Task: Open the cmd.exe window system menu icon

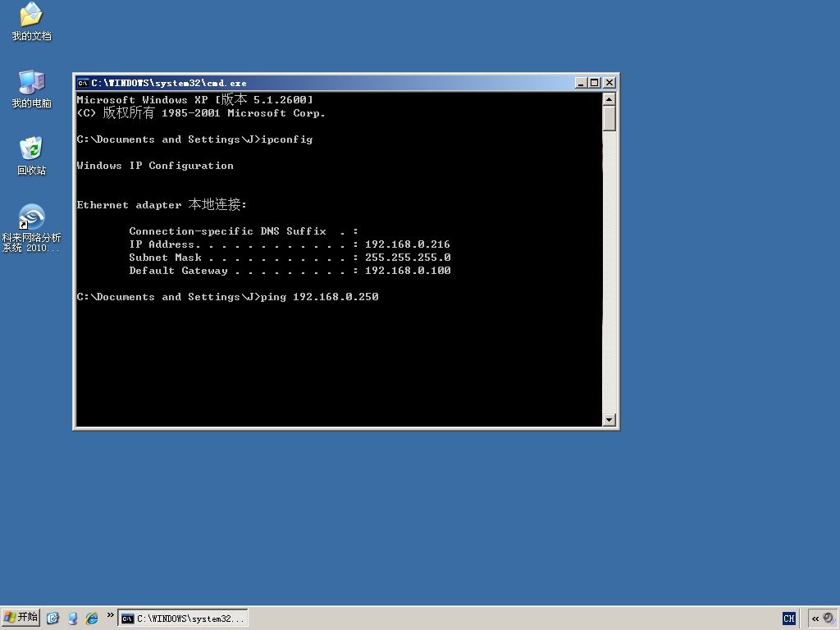Action: click(83, 83)
